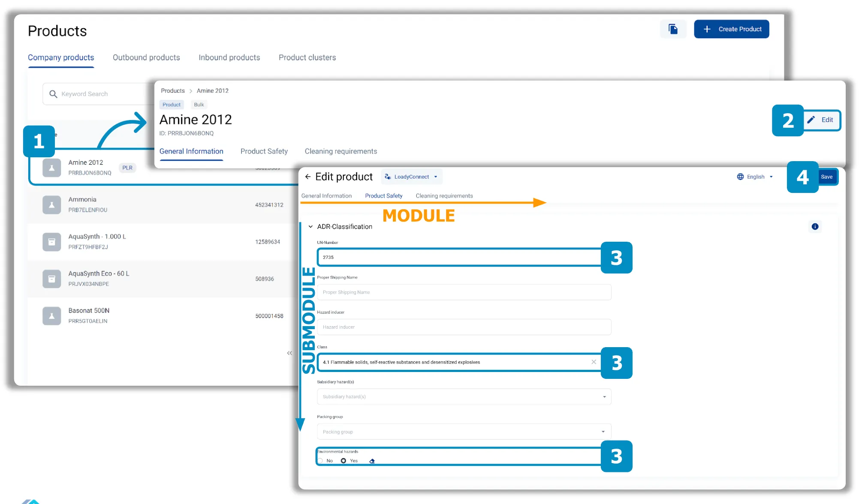Click the Amine 2012 product flask icon
This screenshot has width=862, height=504.
tap(52, 168)
